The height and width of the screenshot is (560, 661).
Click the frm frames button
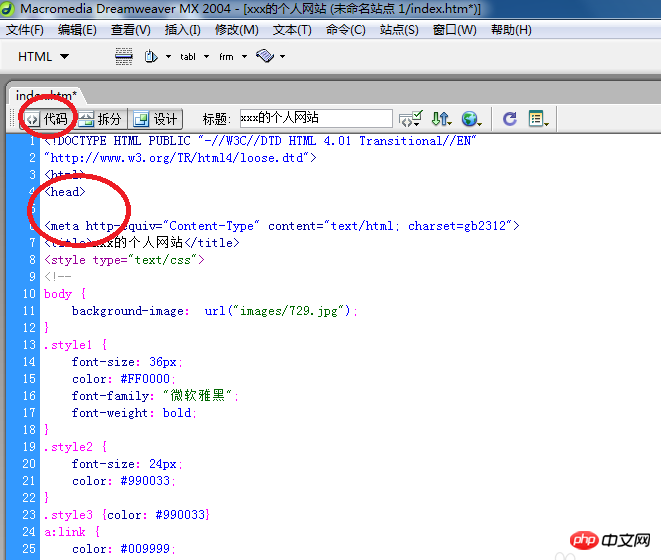pos(226,57)
